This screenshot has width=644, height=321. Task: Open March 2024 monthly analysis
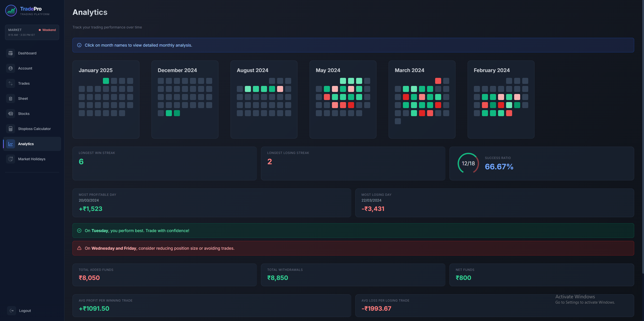[x=409, y=70]
